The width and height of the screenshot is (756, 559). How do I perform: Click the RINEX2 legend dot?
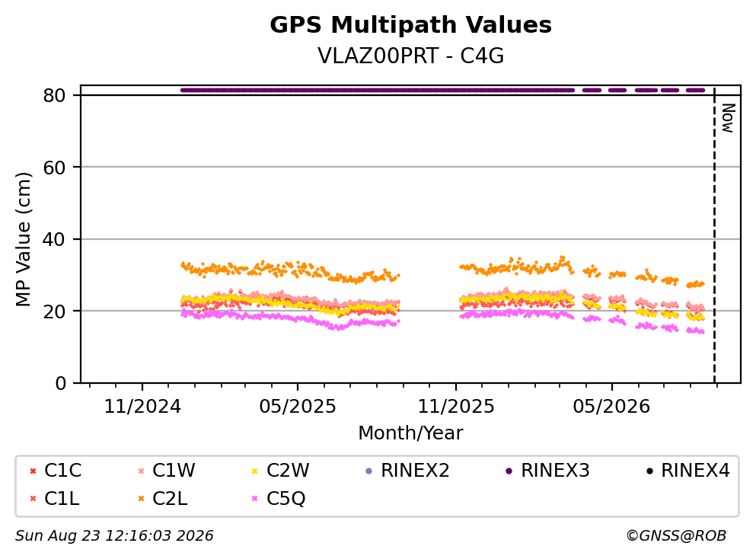(x=369, y=471)
